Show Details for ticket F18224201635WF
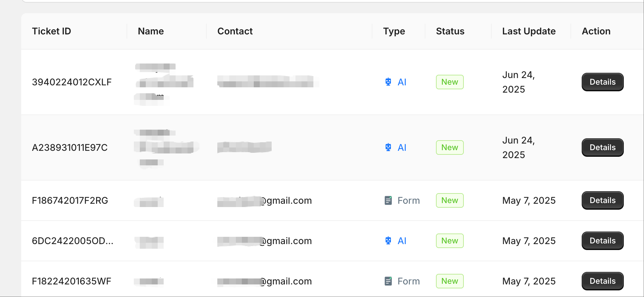The width and height of the screenshot is (644, 297). coord(602,281)
